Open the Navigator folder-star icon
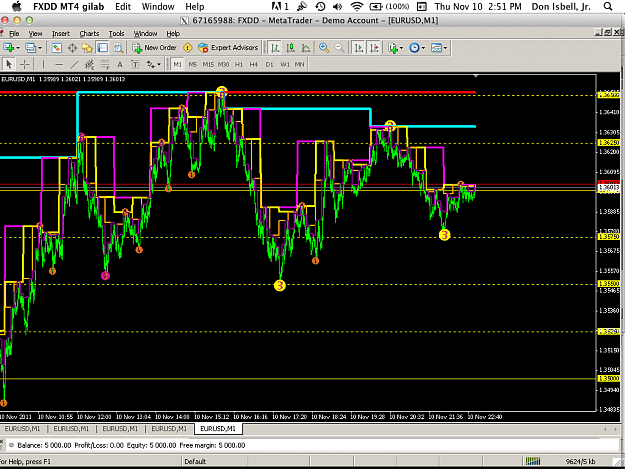Image resolution: width=625 pixels, height=469 pixels. point(87,48)
